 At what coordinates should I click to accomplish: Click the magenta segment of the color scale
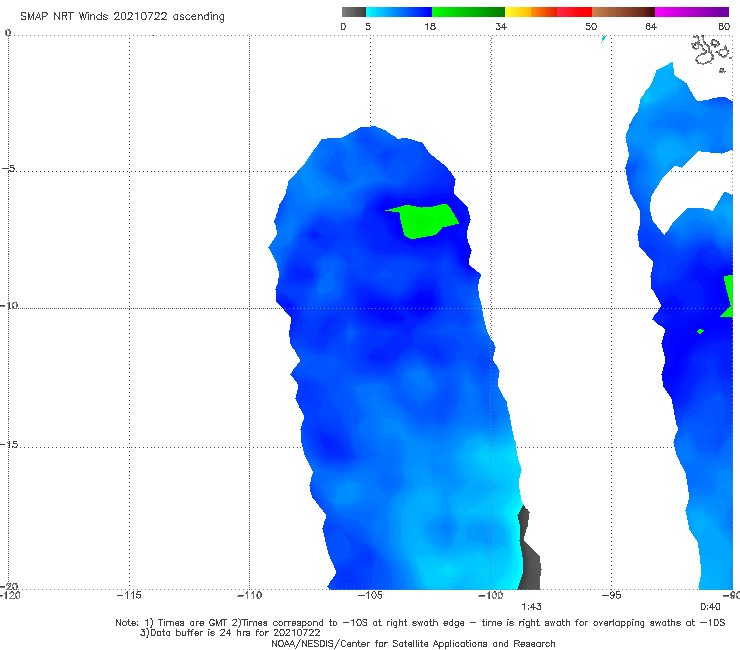pos(692,12)
